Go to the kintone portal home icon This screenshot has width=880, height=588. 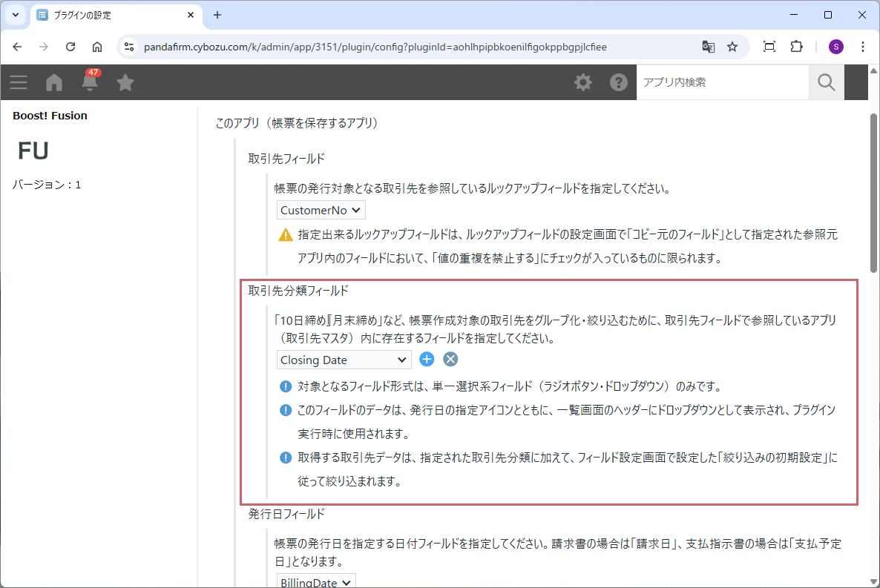pos(54,82)
